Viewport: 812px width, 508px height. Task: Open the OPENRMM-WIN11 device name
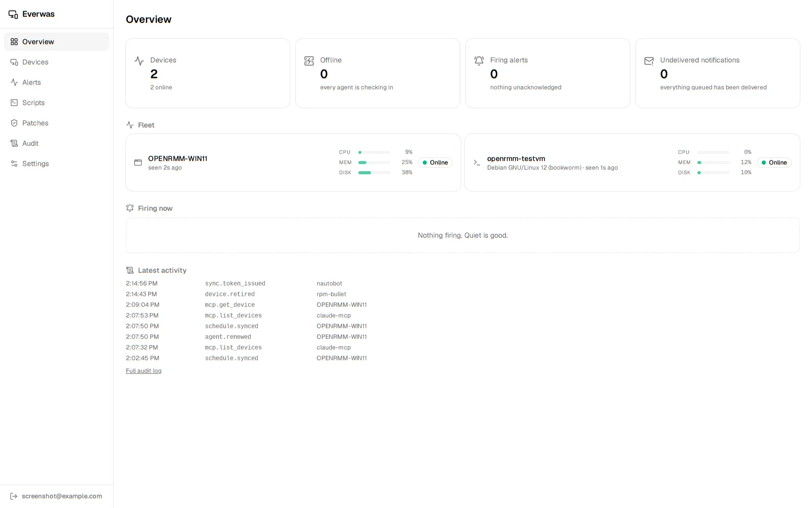(x=178, y=158)
